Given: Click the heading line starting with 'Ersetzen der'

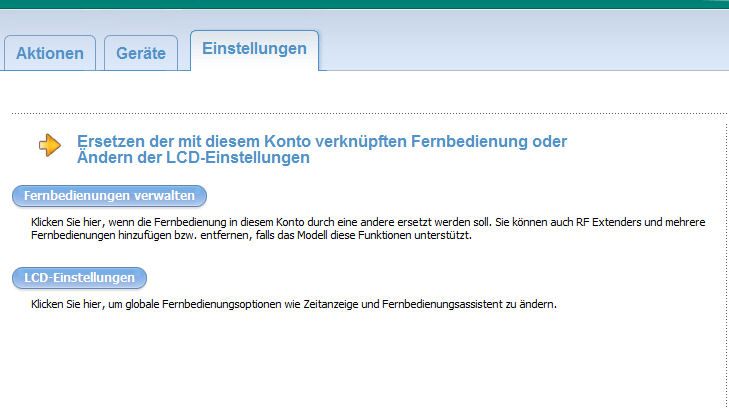Looking at the screenshot, I should 321,141.
